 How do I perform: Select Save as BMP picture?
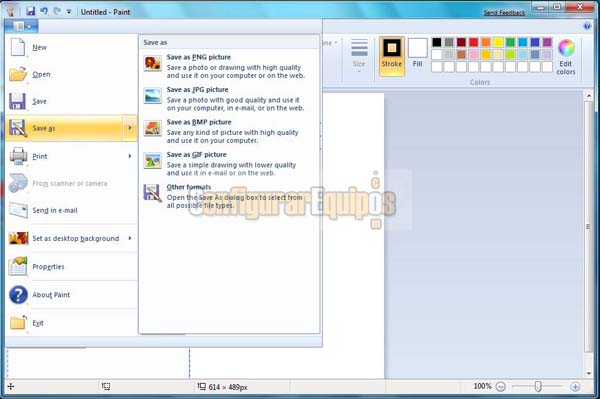[229, 131]
